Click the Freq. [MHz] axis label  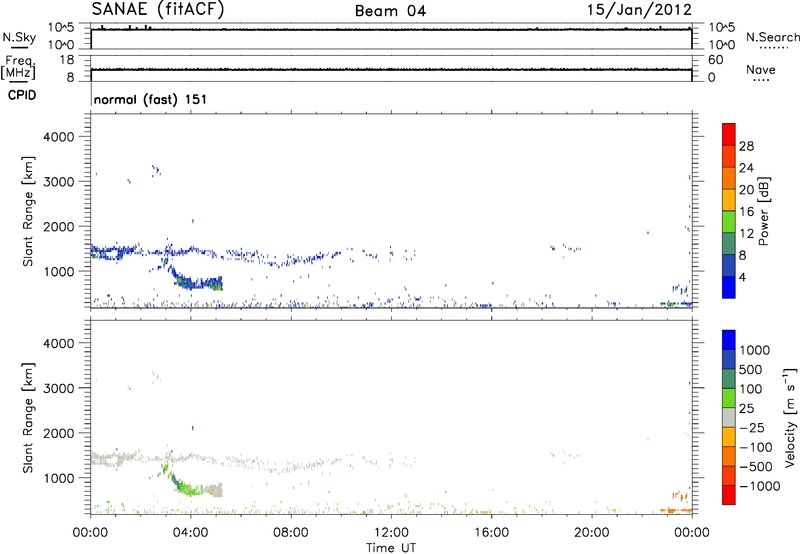[18, 67]
